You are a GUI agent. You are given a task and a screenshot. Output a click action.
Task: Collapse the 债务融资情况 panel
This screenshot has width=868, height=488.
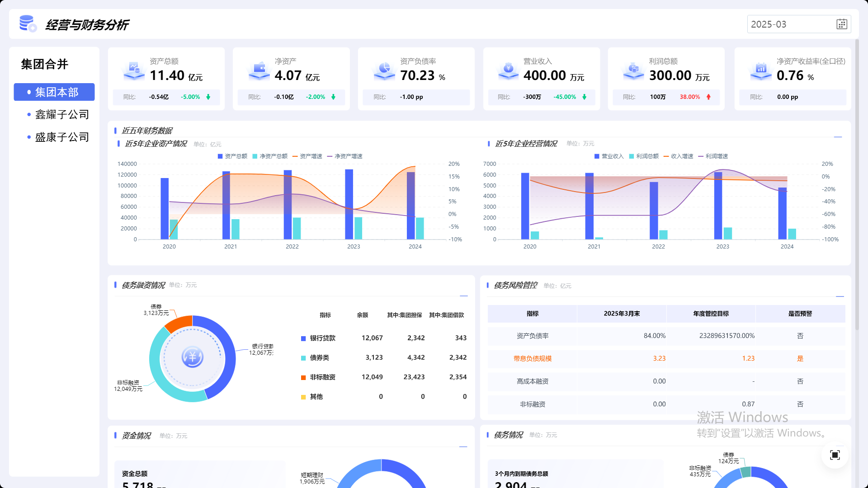(463, 296)
